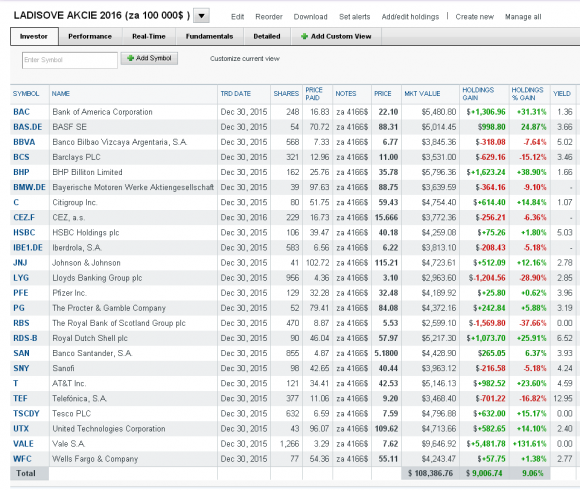This screenshot has width=580, height=490.
Task: Open the Detailed view tab
Action: pos(267,36)
